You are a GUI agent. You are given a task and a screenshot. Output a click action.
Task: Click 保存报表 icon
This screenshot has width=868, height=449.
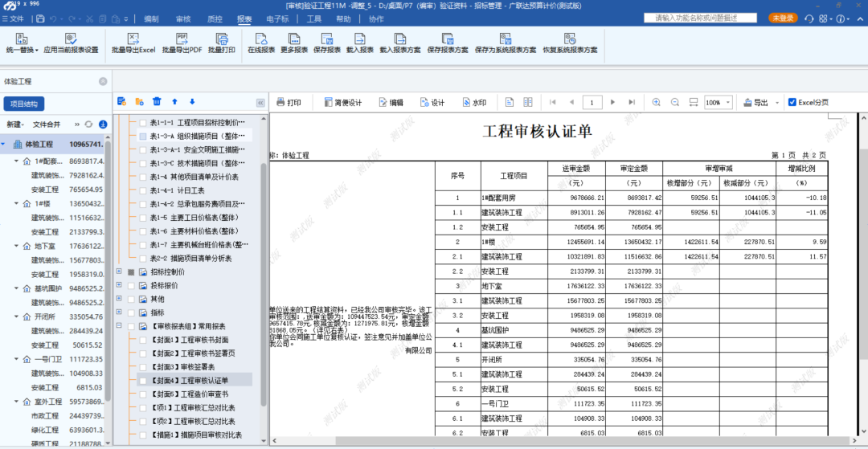[326, 39]
